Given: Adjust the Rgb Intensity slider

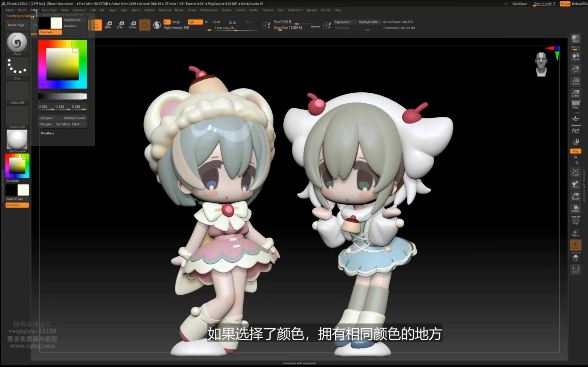Looking at the screenshot, I should click(x=187, y=28).
